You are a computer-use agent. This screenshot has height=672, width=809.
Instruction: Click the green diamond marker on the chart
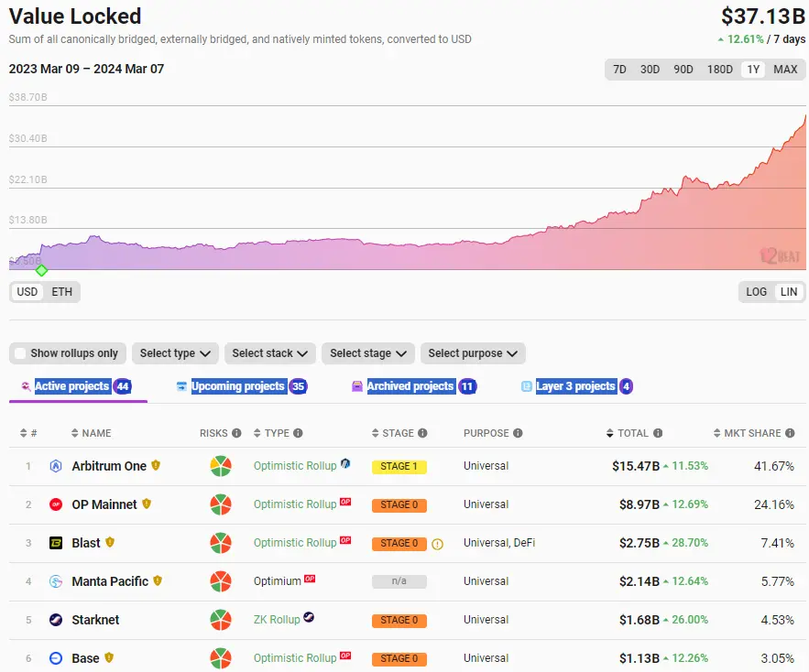(x=41, y=270)
